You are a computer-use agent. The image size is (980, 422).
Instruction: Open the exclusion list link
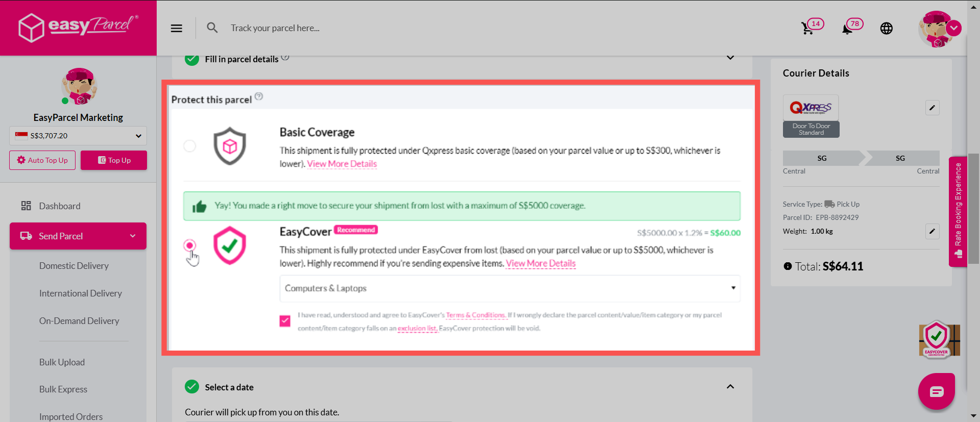pos(418,329)
